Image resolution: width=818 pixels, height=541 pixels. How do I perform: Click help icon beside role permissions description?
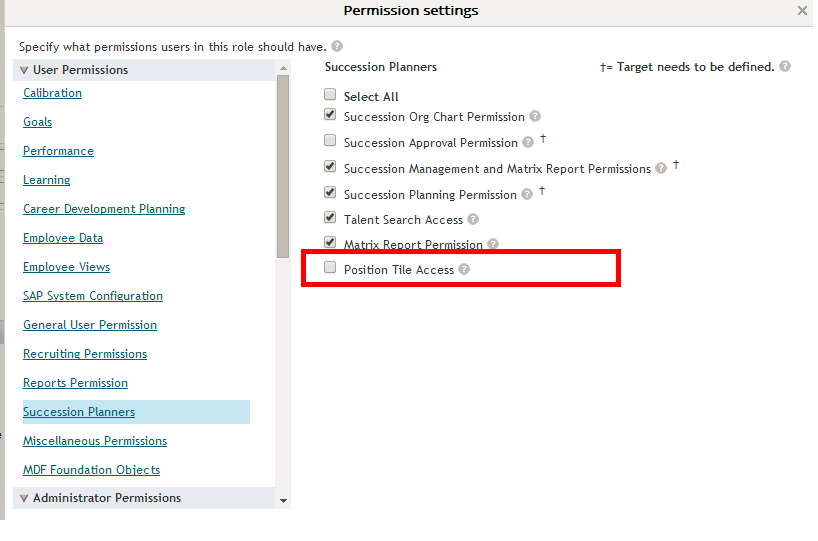pos(338,46)
